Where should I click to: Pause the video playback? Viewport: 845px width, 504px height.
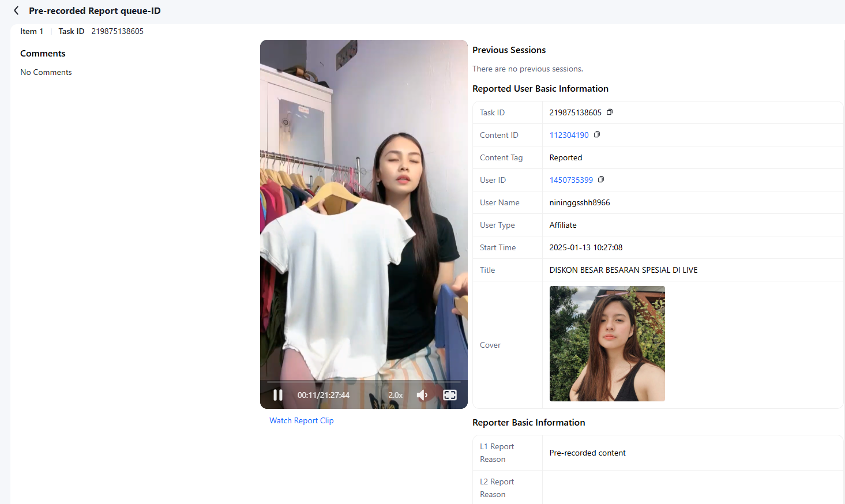[278, 395]
